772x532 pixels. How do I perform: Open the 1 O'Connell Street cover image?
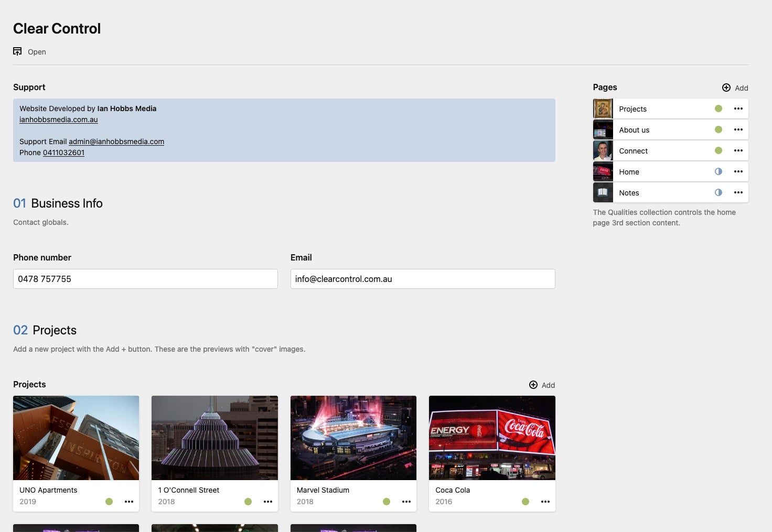coord(215,438)
